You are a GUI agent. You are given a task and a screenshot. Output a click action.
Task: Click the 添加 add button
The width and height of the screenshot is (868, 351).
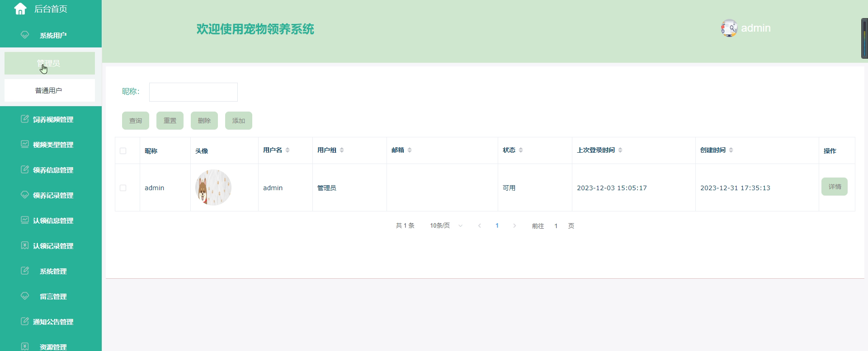pos(239,121)
